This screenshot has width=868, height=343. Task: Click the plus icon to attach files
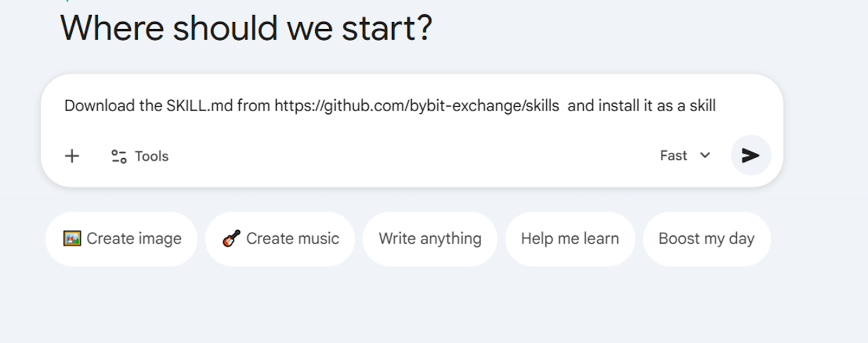[71, 156]
